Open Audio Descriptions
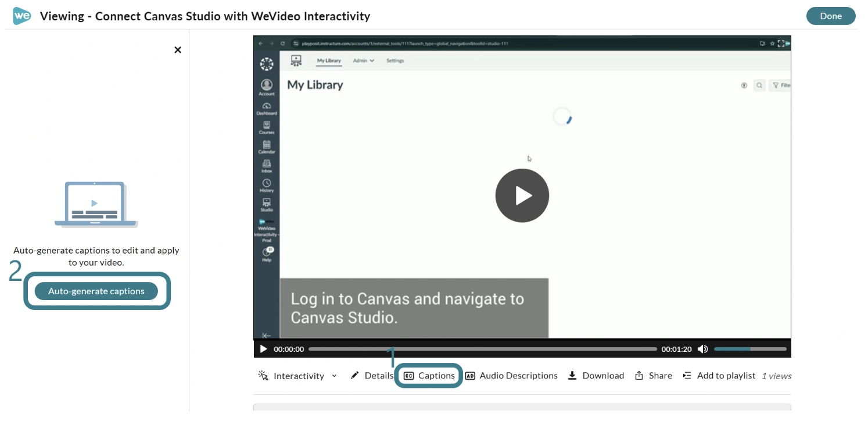The height and width of the screenshot is (428, 868). coord(511,376)
